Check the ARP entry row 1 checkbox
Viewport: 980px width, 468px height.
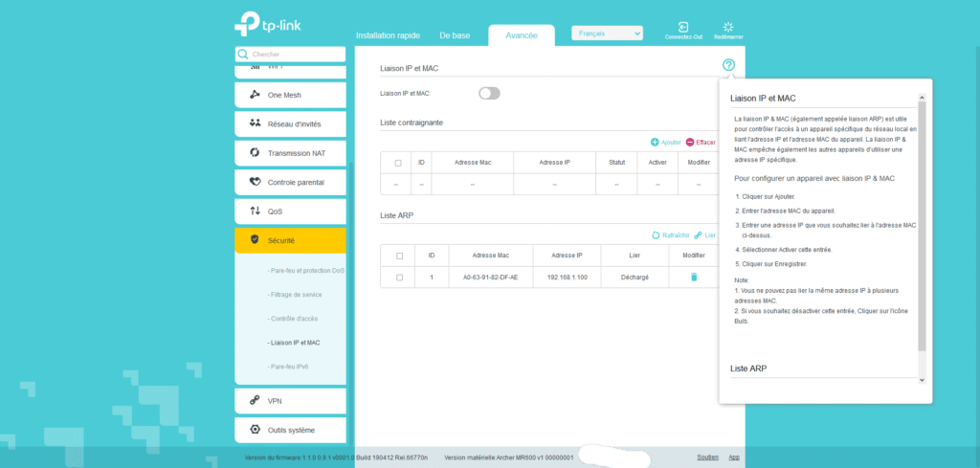[399, 277]
